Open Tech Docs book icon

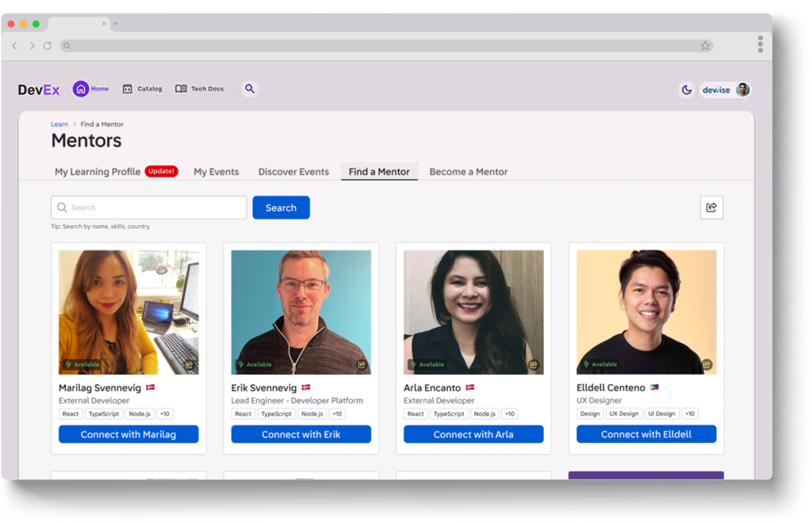[x=181, y=89]
